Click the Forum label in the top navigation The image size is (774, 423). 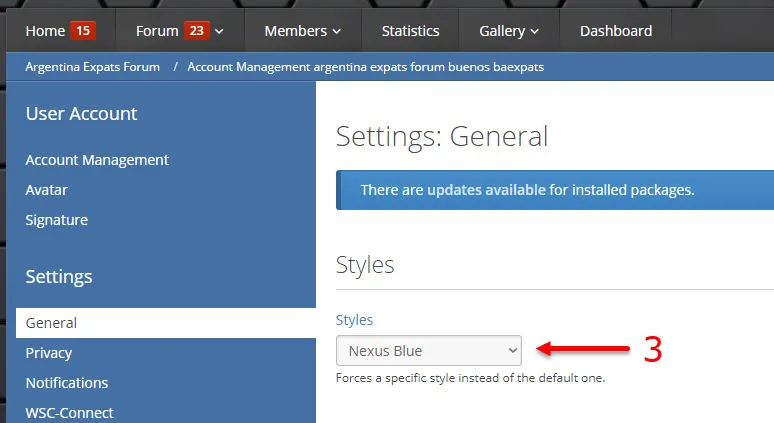[x=157, y=31]
